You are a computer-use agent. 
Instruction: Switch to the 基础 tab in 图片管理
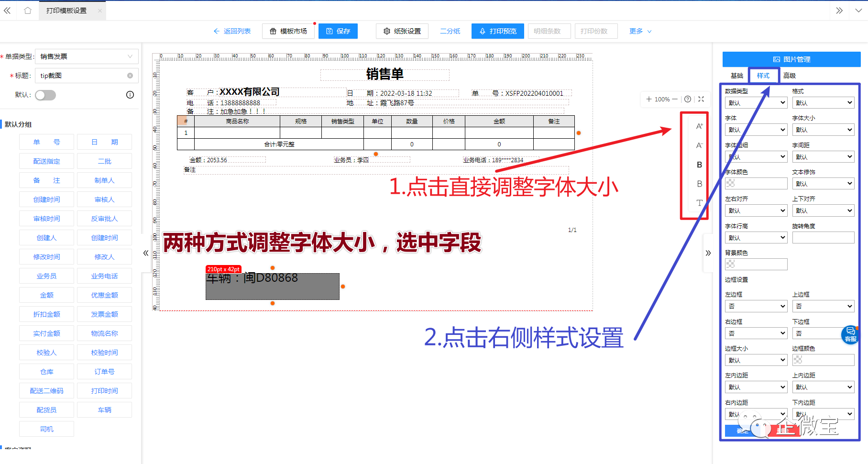(736, 75)
